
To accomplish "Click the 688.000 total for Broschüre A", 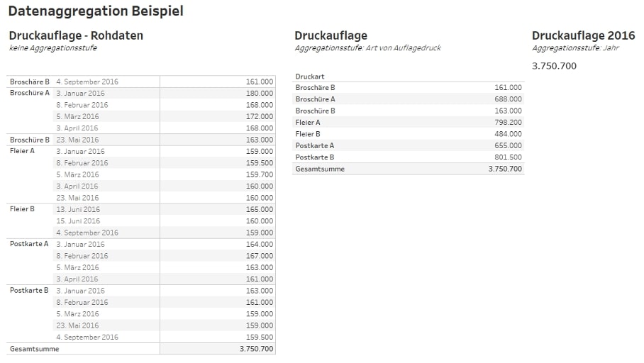I will coord(508,99).
